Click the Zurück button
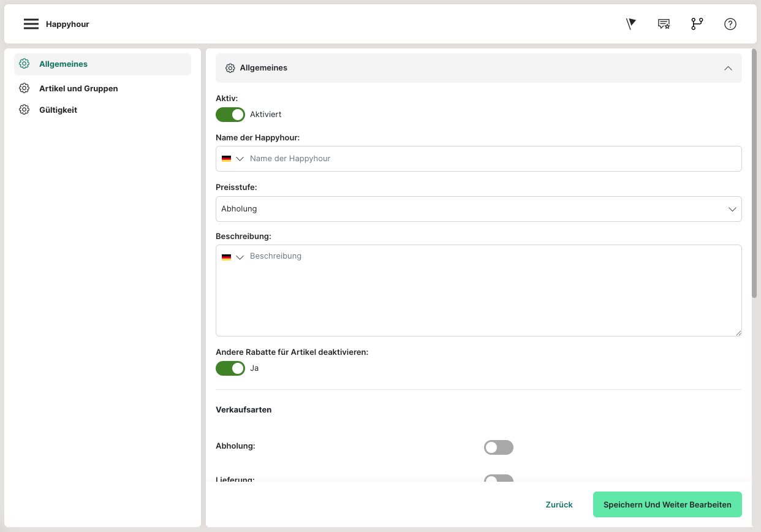The height and width of the screenshot is (532, 761). point(559,504)
